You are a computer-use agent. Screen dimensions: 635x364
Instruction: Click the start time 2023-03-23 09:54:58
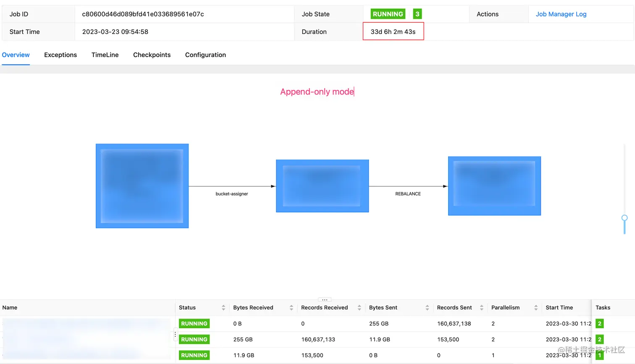pos(115,32)
